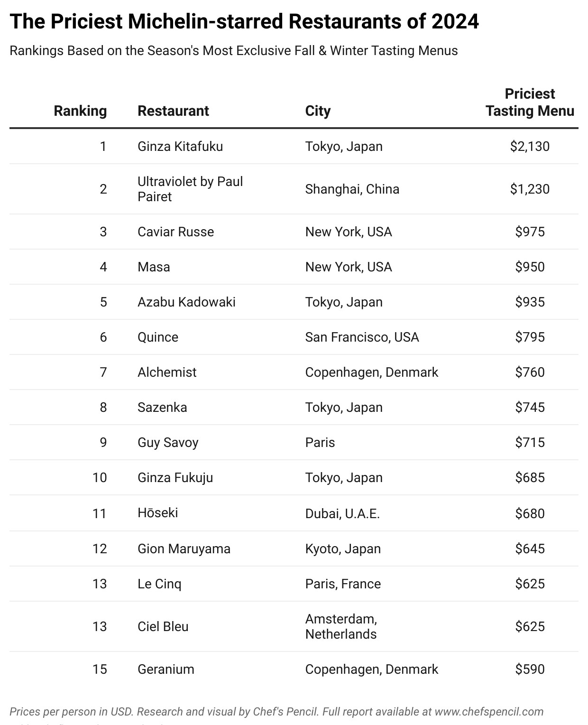Viewport: 588px width, 725px height.
Task: Click the Guy Savoy restaurant name
Action: [x=168, y=442]
